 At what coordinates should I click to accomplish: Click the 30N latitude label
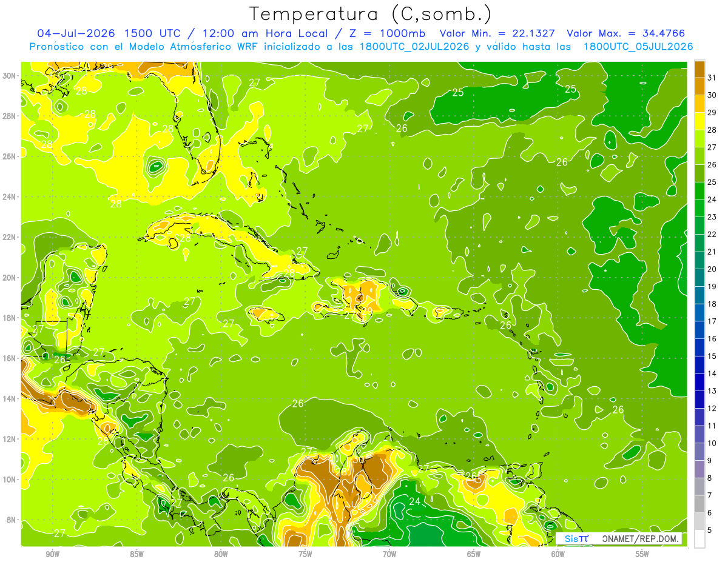click(x=9, y=76)
